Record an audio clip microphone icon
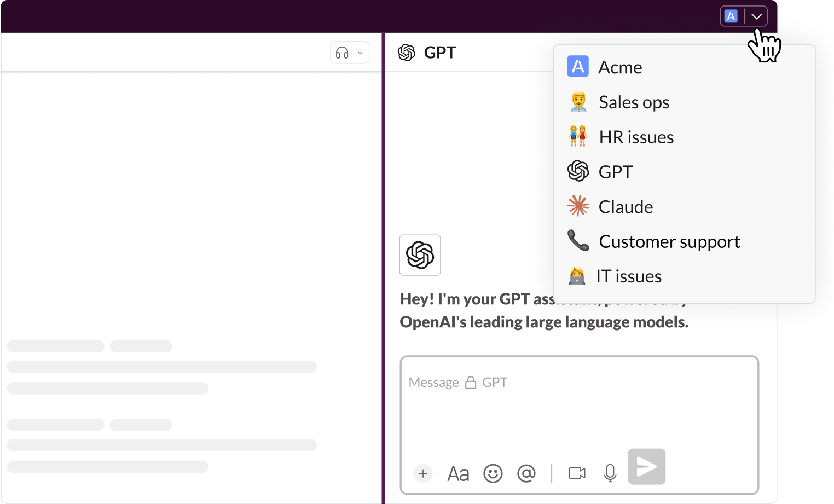 [x=610, y=473]
